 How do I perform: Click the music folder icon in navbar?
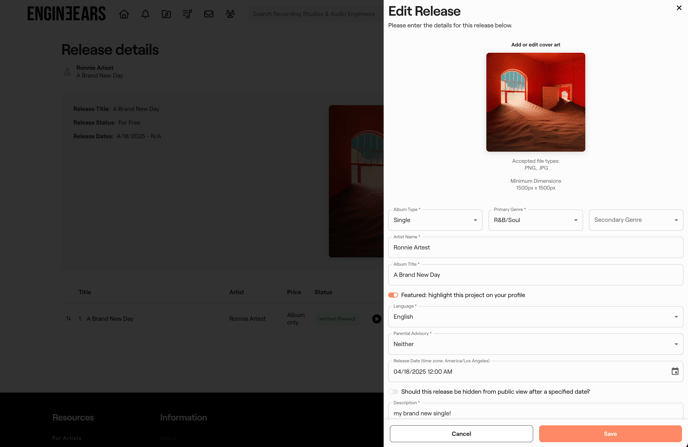(166, 14)
